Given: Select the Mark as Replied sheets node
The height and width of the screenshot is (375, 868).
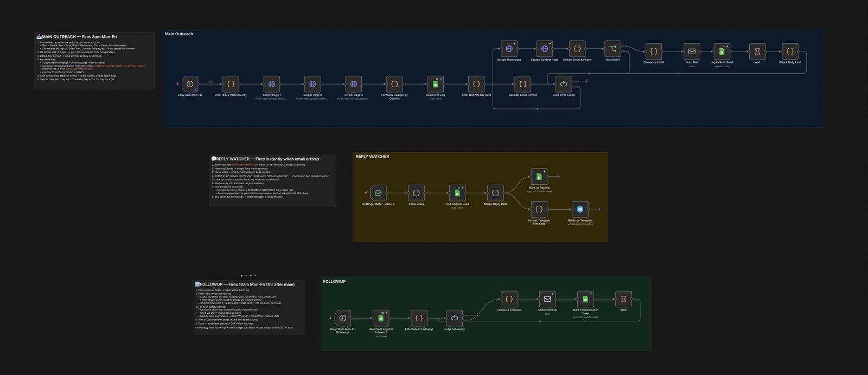Looking at the screenshot, I should pos(539,177).
